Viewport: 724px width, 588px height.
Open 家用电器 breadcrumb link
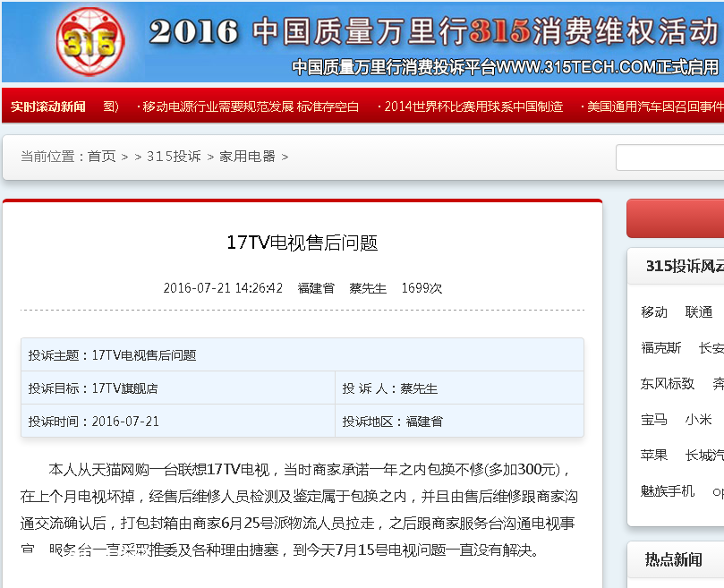point(247,157)
